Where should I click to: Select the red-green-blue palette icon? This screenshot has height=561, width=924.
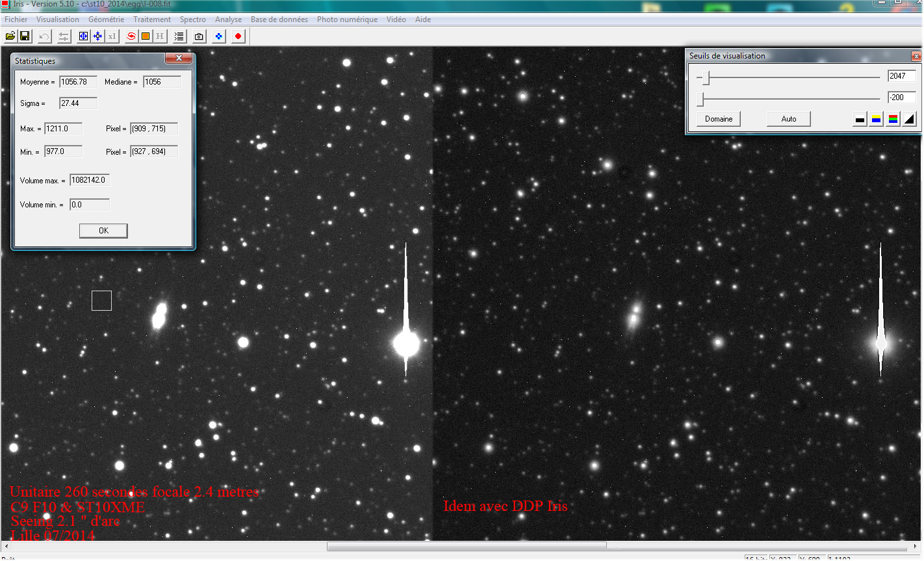893,119
